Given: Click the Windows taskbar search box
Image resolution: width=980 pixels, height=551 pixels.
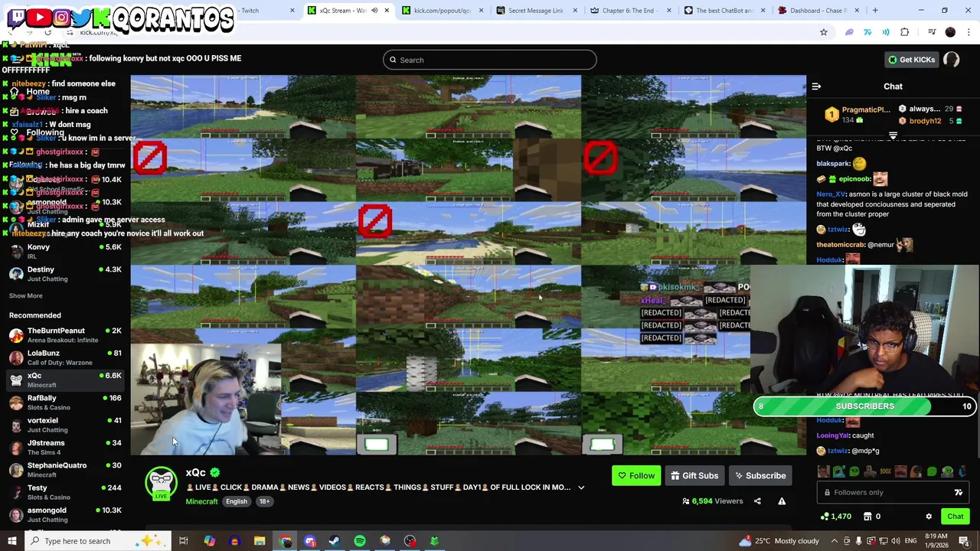Looking at the screenshot, I should tap(98, 541).
